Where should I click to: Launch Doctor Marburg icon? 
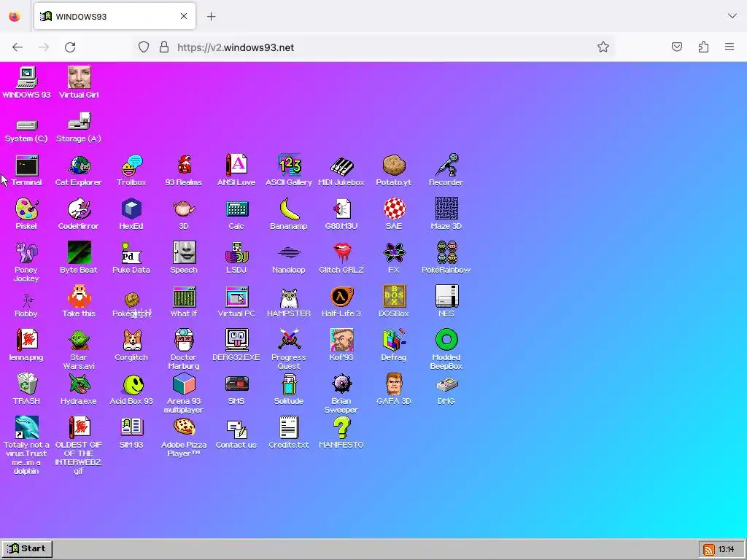(x=184, y=341)
